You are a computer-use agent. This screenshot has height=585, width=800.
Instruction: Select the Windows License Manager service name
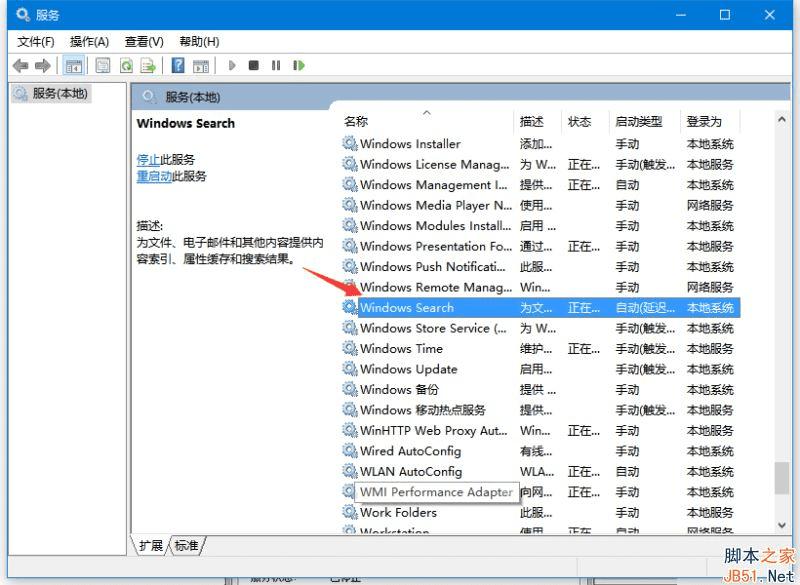click(435, 164)
